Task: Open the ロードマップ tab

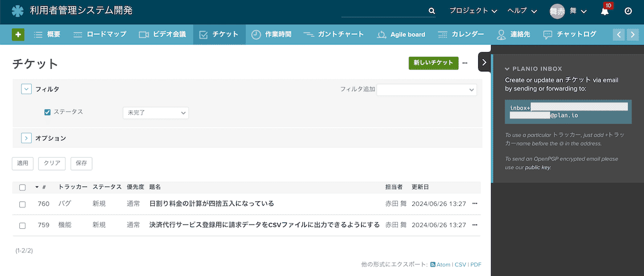Action: pos(100,34)
